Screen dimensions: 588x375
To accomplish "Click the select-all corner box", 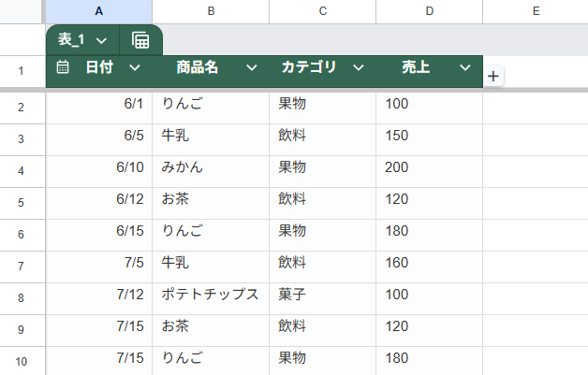I will (x=21, y=11).
